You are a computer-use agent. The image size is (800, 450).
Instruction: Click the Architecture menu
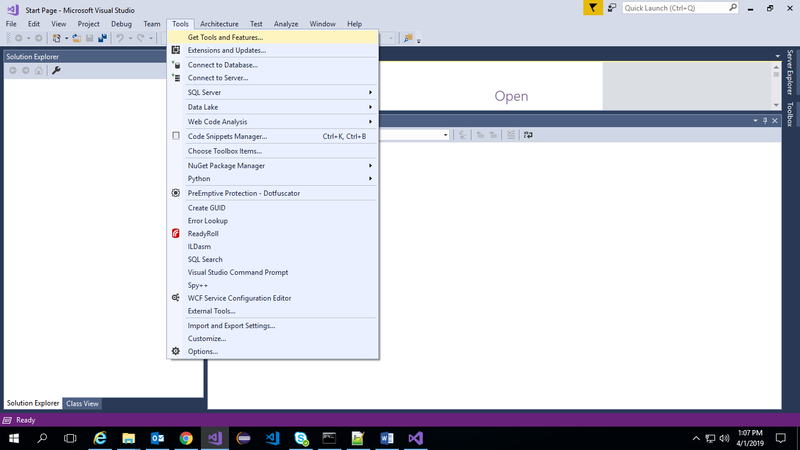218,23
